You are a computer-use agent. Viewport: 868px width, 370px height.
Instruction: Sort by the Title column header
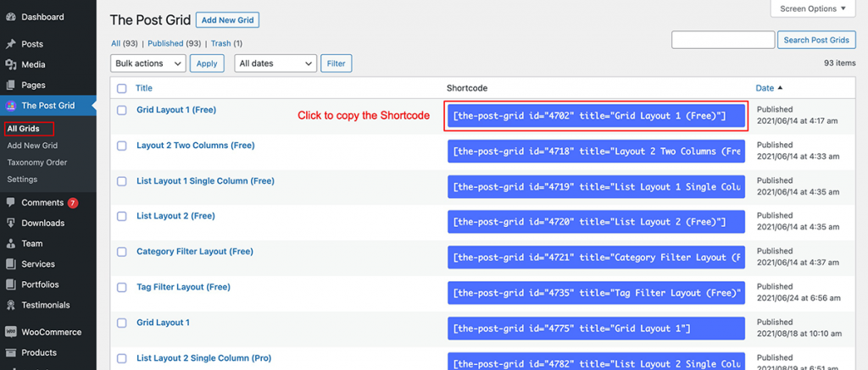point(144,88)
